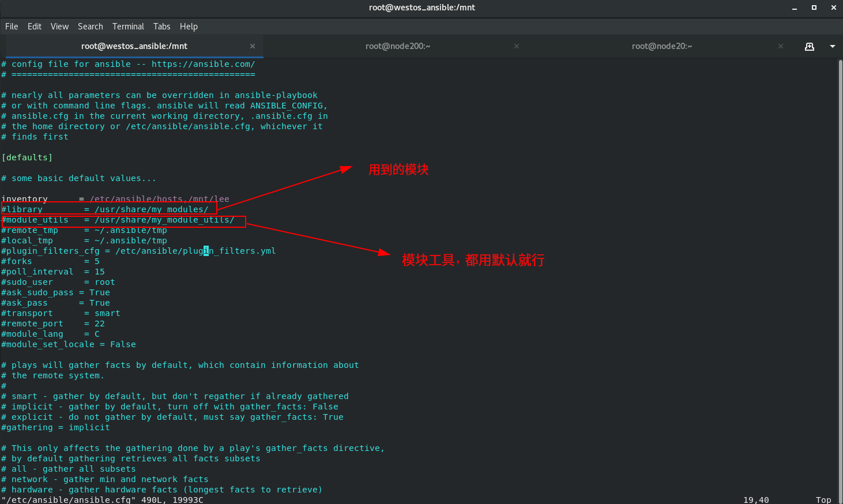Open the Tabs menu
This screenshot has width=843, height=504.
(161, 27)
